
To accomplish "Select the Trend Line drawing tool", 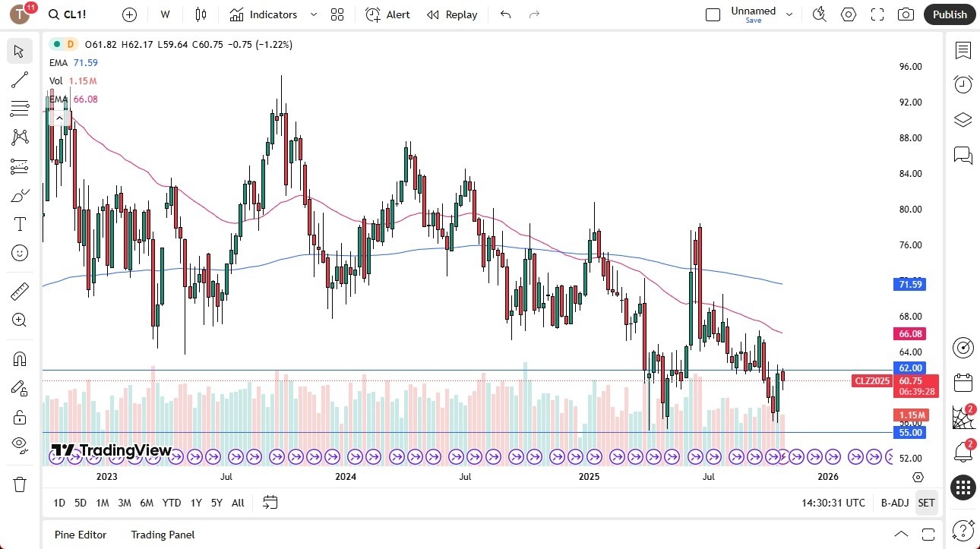I will (20, 80).
